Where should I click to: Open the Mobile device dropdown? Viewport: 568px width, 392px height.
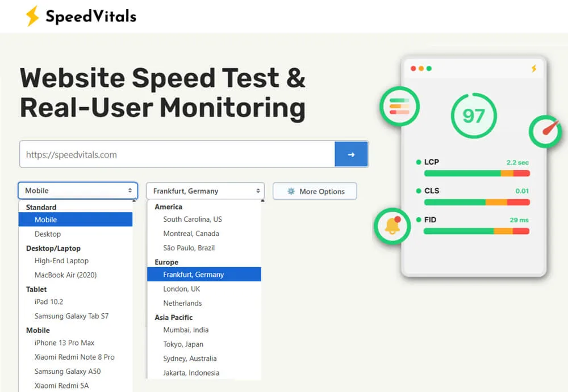click(78, 191)
